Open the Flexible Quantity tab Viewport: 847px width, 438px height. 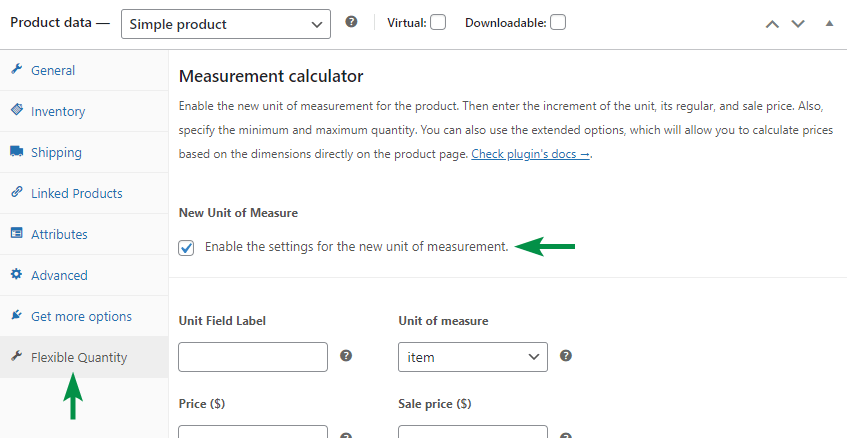pos(79,357)
